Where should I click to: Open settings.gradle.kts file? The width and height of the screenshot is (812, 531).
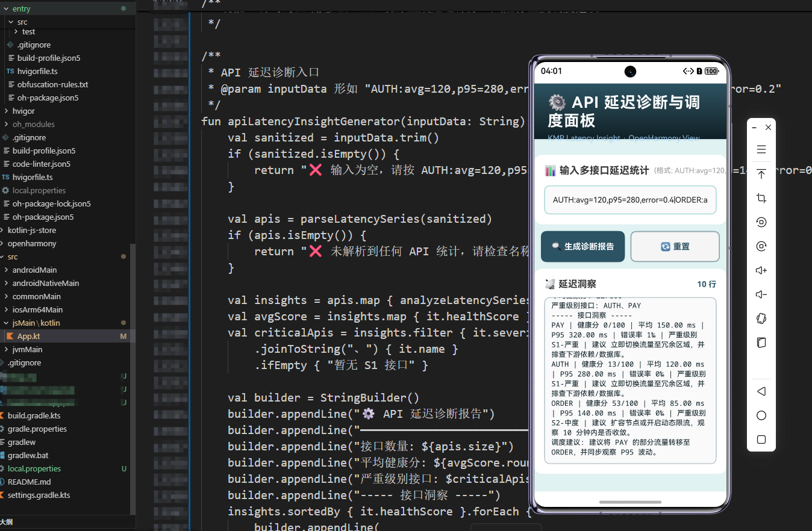click(x=39, y=495)
